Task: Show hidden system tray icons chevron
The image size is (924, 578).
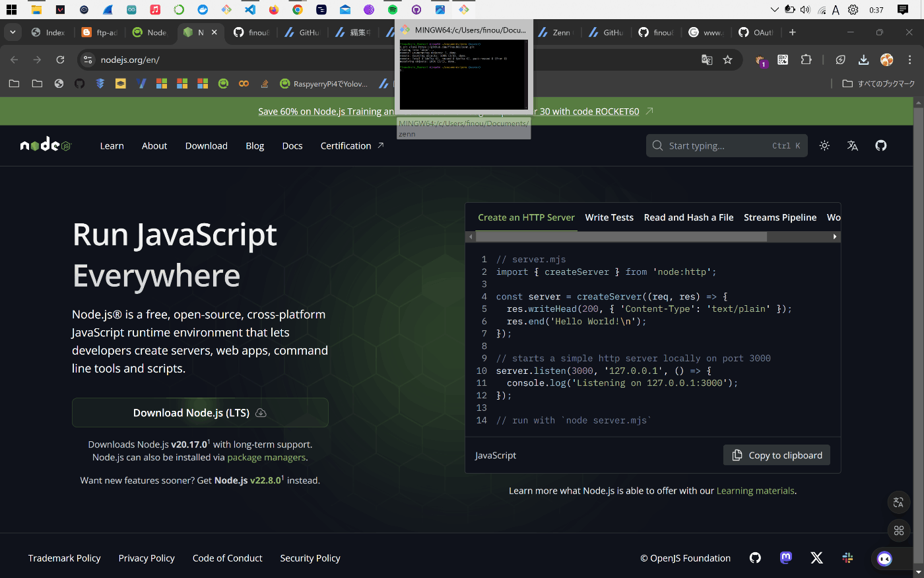Action: click(775, 9)
